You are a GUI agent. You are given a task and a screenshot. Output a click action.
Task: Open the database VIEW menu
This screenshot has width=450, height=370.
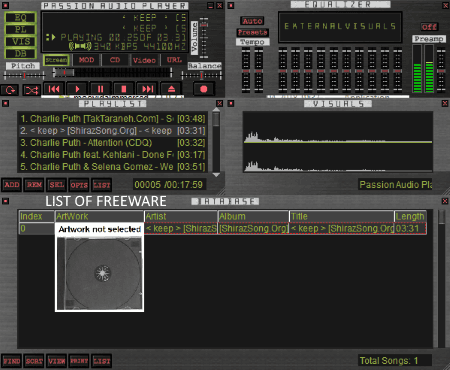[x=57, y=361]
